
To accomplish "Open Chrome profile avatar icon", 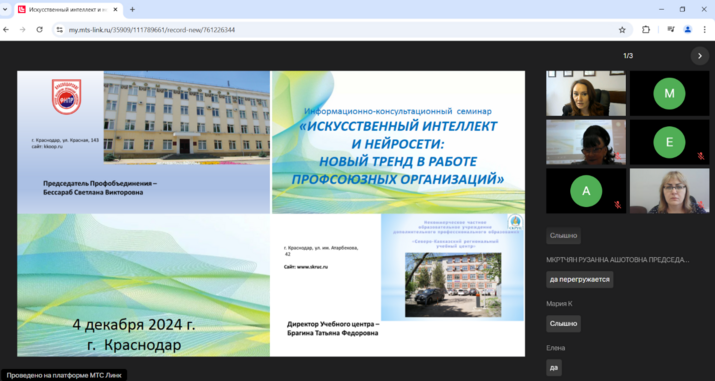I will (688, 30).
